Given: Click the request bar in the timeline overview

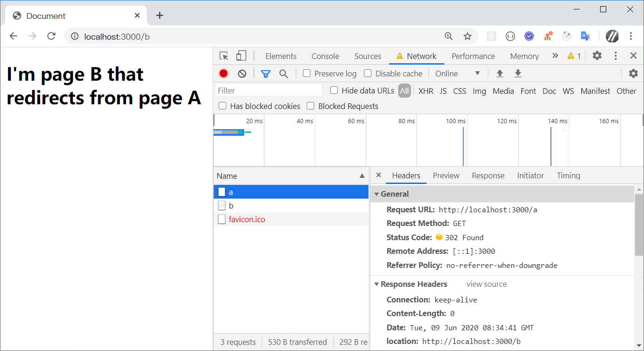Looking at the screenshot, I should [x=228, y=132].
